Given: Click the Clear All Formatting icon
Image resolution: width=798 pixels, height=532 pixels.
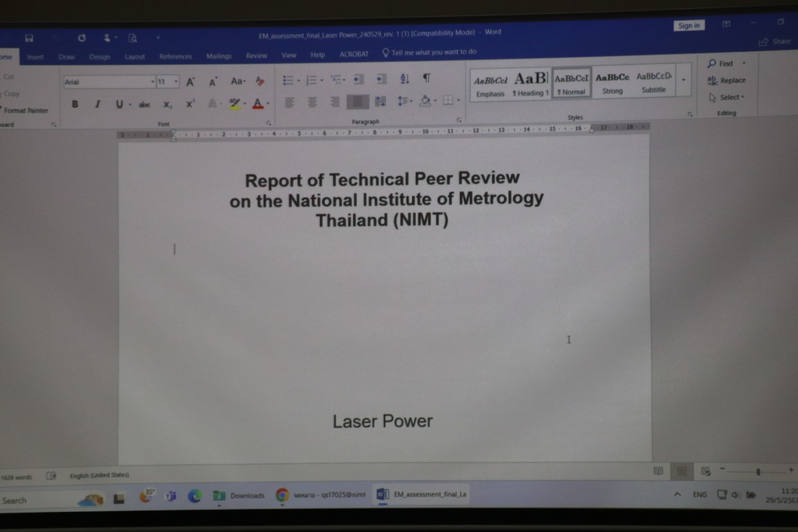Looking at the screenshot, I should coord(260,81).
